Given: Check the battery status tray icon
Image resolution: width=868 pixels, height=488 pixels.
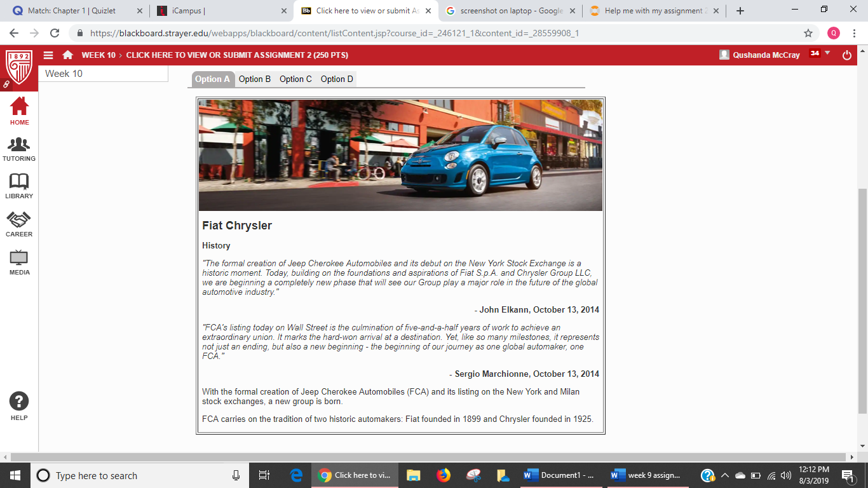Looking at the screenshot, I should (x=756, y=475).
